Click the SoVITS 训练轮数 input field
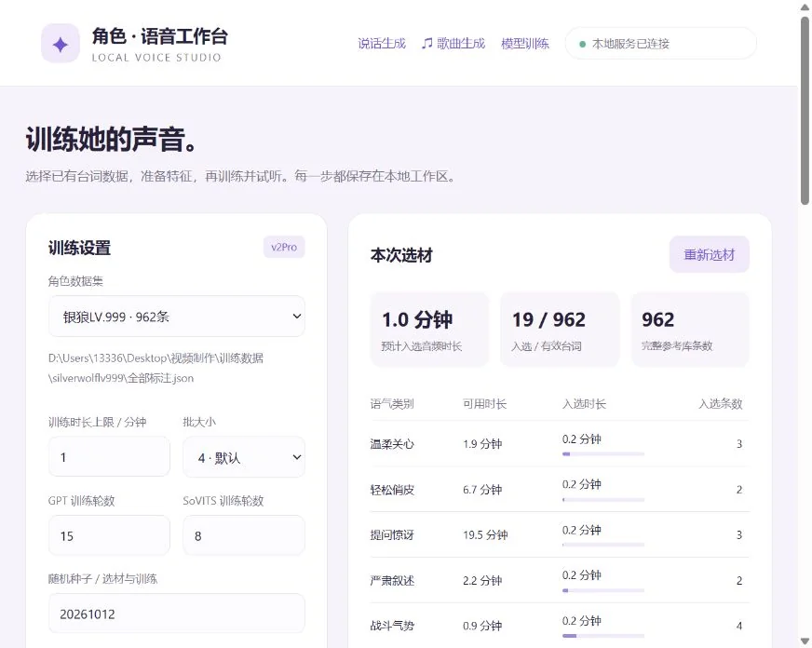 (244, 535)
